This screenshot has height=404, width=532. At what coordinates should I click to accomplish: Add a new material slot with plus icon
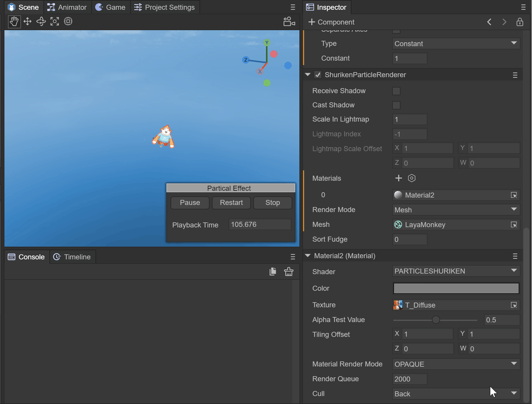pos(398,178)
